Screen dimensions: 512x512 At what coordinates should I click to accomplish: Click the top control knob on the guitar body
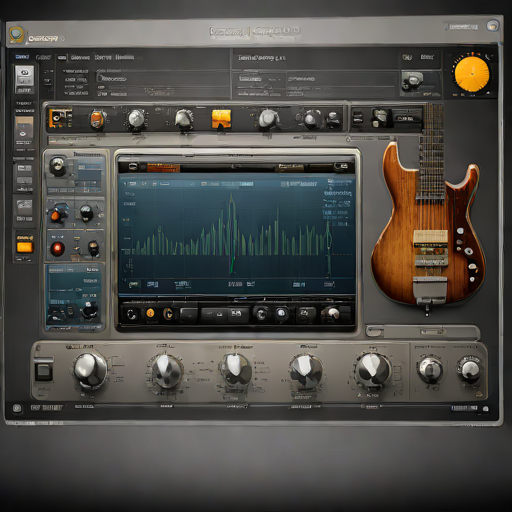tap(460, 231)
